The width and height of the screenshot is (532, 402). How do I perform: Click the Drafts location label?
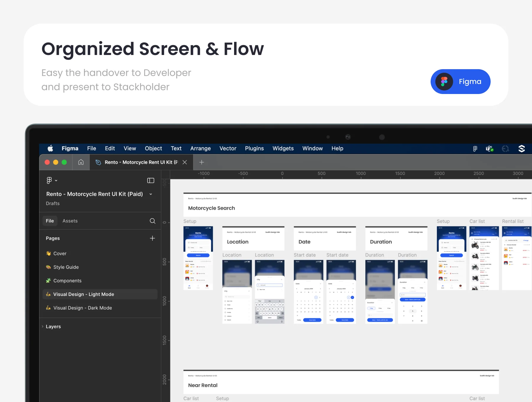click(x=53, y=203)
